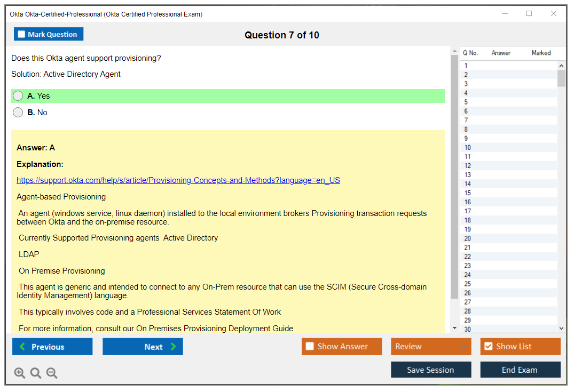Click the zoom reset magnifier icon

[x=36, y=373]
